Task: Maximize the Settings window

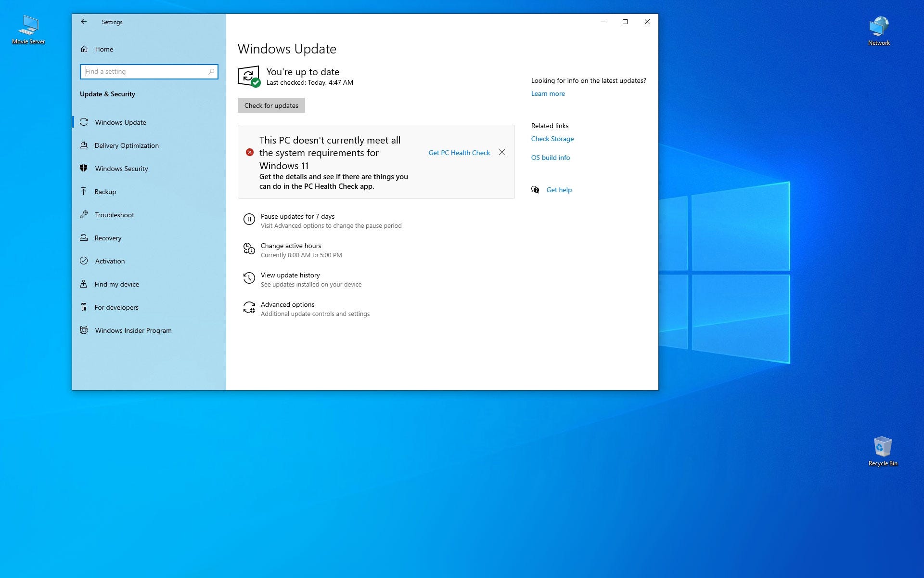Action: tap(625, 22)
